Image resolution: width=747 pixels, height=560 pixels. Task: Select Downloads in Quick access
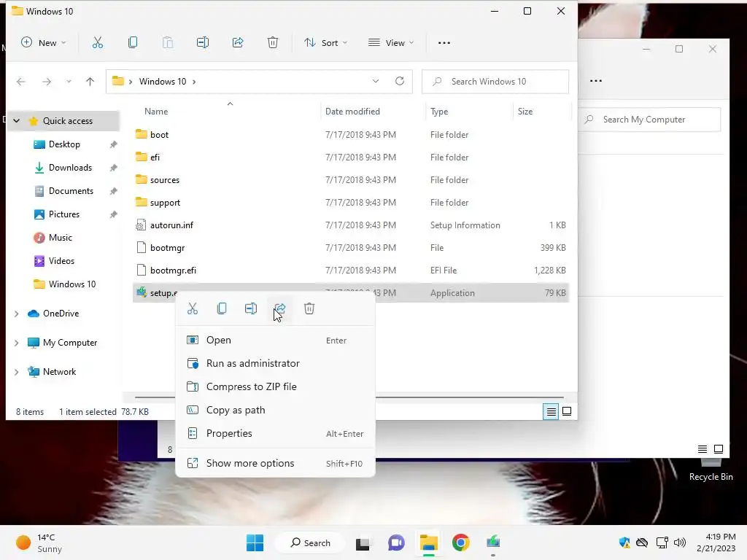[x=70, y=168]
